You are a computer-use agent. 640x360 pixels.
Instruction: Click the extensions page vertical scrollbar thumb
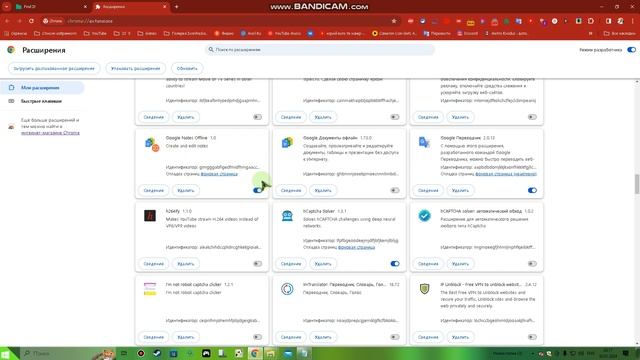coord(637,184)
